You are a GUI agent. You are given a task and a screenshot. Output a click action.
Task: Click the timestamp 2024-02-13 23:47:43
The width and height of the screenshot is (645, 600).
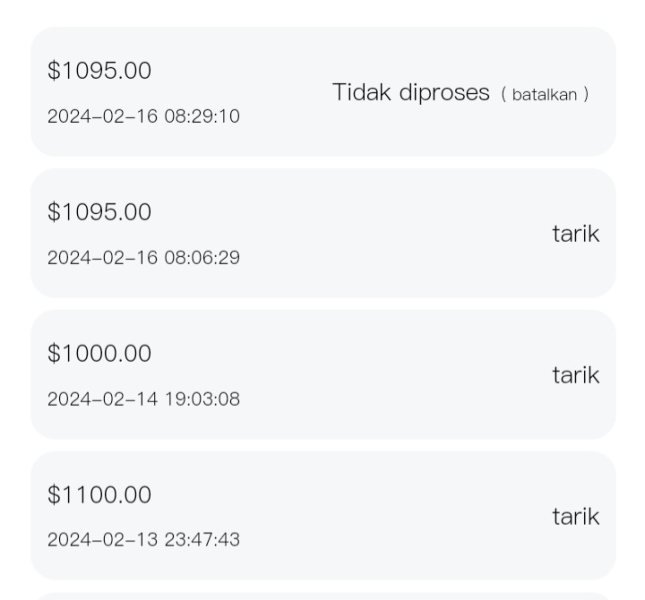click(x=143, y=540)
